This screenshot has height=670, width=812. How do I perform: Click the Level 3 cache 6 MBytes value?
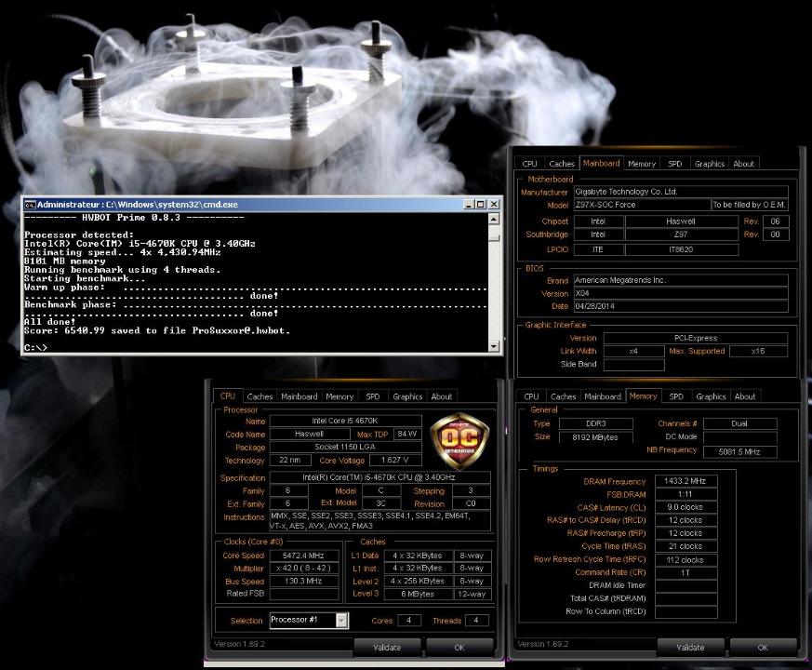[418, 594]
